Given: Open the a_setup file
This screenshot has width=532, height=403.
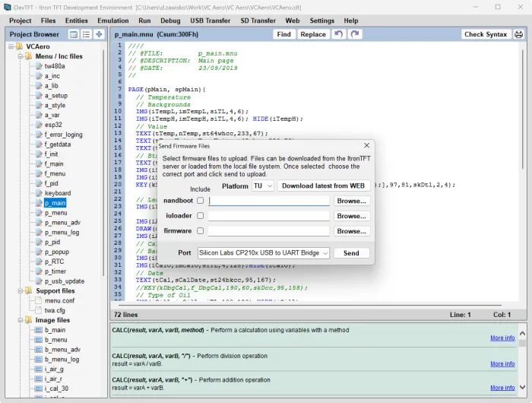Looking at the screenshot, I should (x=56, y=96).
